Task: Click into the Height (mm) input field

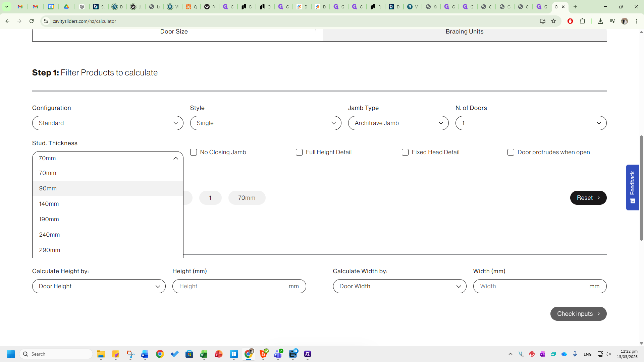Action: [x=231, y=286]
